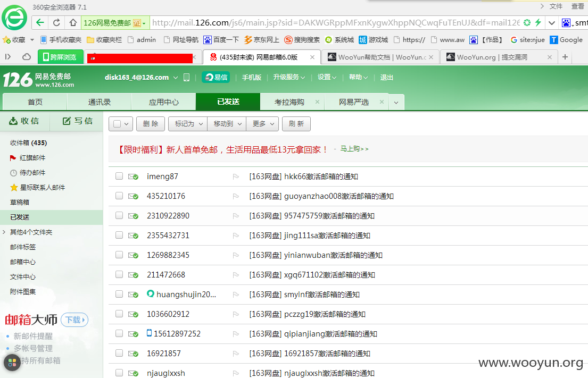Open the 移动到 dropdown
Viewport: 588px width, 378px height.
[227, 124]
